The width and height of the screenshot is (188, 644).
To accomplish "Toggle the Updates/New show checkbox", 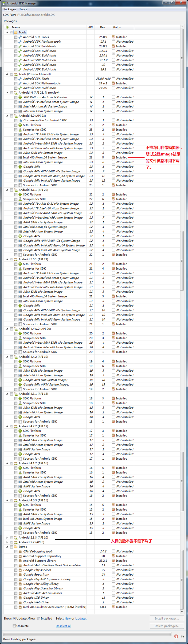I will point(14,619).
